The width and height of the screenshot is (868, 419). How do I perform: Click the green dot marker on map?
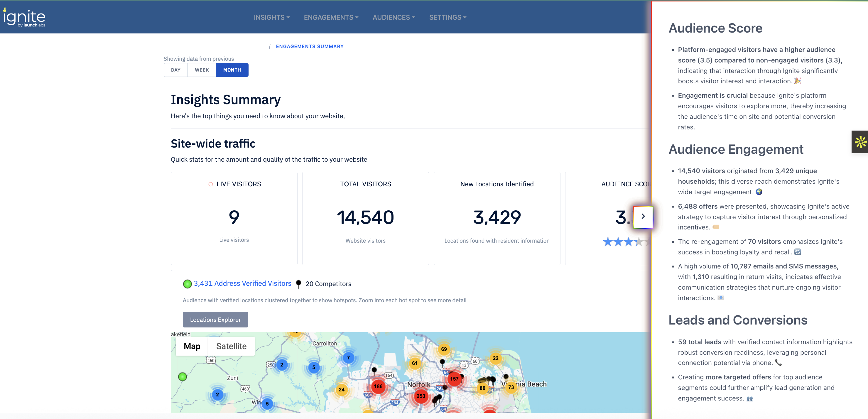click(x=182, y=376)
